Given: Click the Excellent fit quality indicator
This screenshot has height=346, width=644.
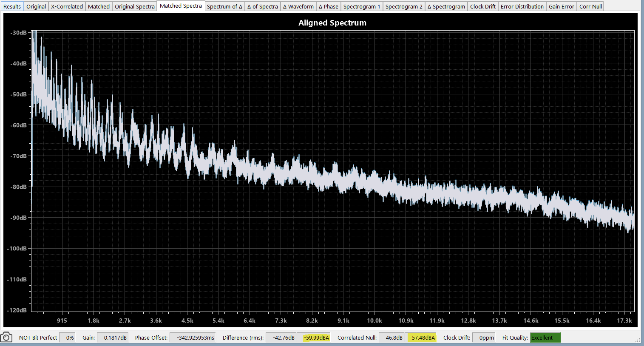Looking at the screenshot, I should [x=545, y=337].
